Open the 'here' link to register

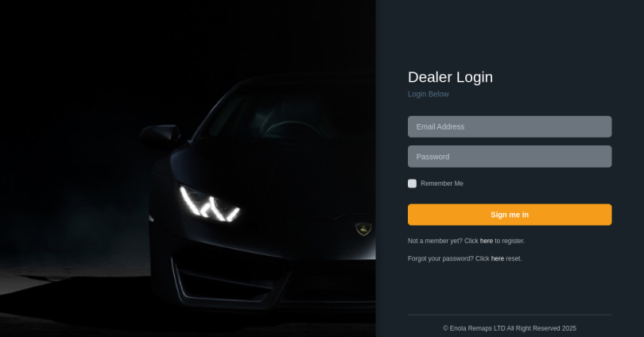click(487, 241)
